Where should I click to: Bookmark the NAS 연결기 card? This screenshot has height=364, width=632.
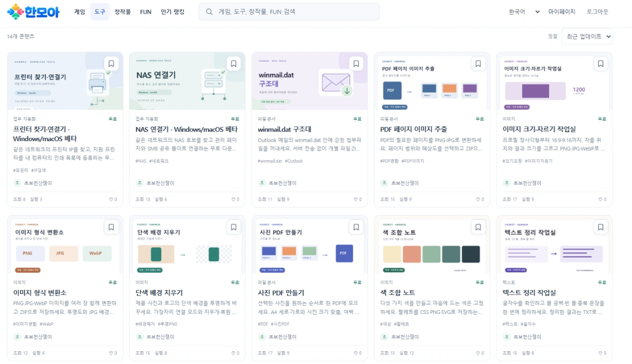pos(233,64)
